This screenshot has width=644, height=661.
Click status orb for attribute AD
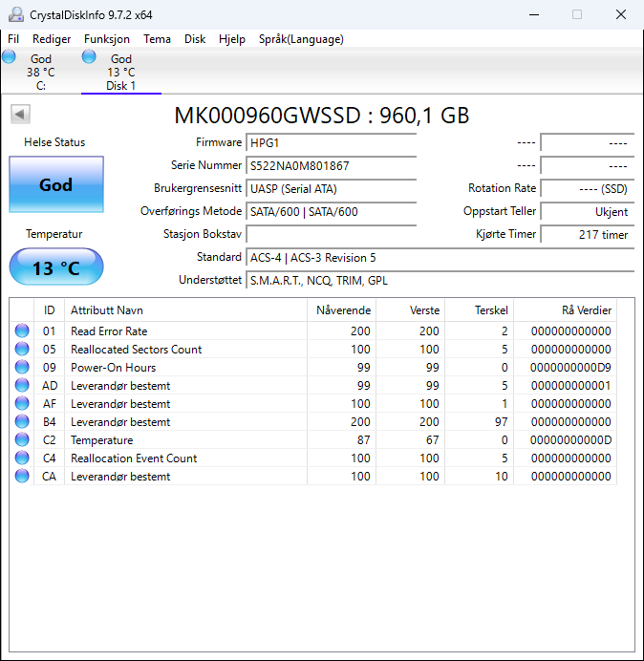pyautogui.click(x=22, y=385)
